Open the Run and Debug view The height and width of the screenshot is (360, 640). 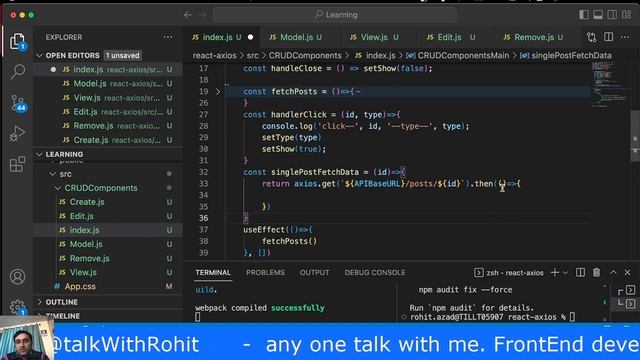point(17,133)
